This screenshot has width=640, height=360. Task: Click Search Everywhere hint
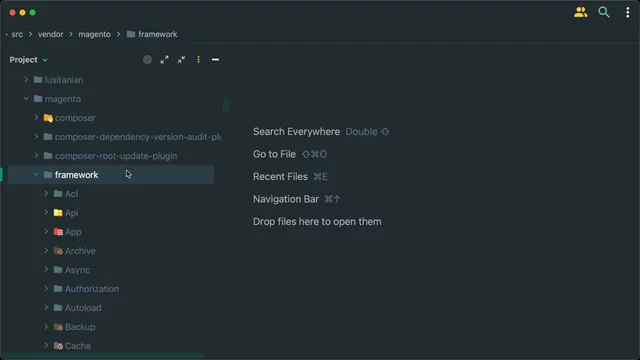tap(321, 131)
